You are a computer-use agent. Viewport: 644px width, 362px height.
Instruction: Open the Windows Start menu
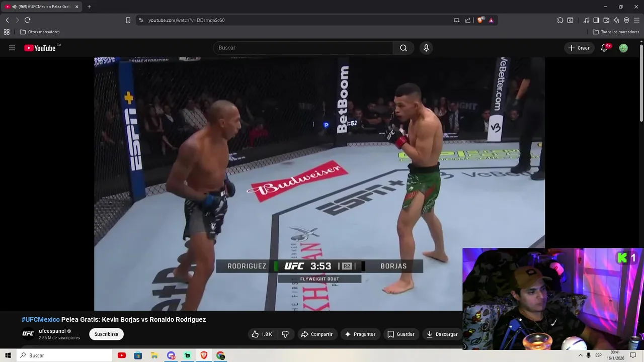click(8, 355)
